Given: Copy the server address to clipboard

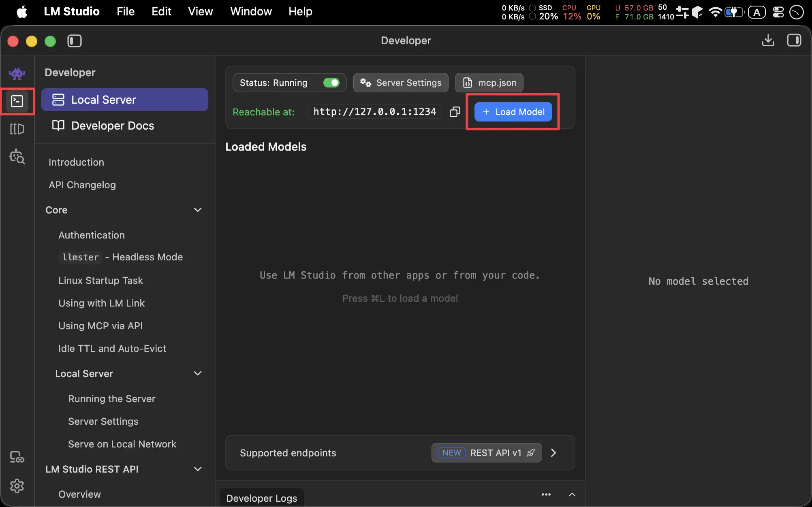Looking at the screenshot, I should pos(455,112).
